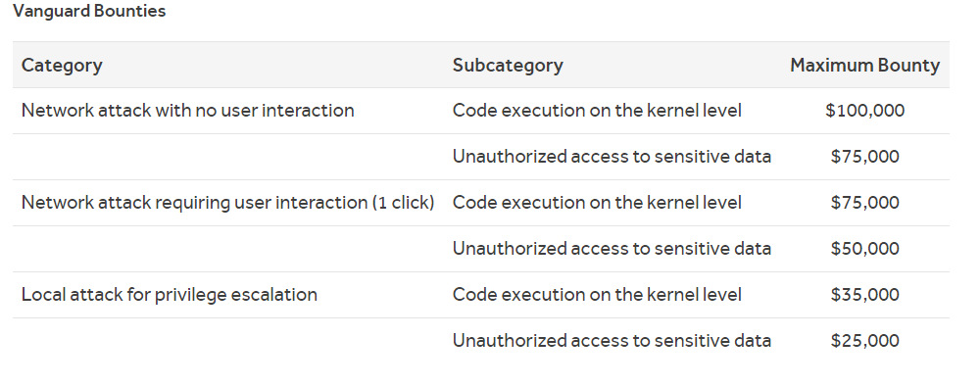980x386 pixels.
Task: Click 'Local attack for privilege escalation' cell
Action: coord(170,295)
